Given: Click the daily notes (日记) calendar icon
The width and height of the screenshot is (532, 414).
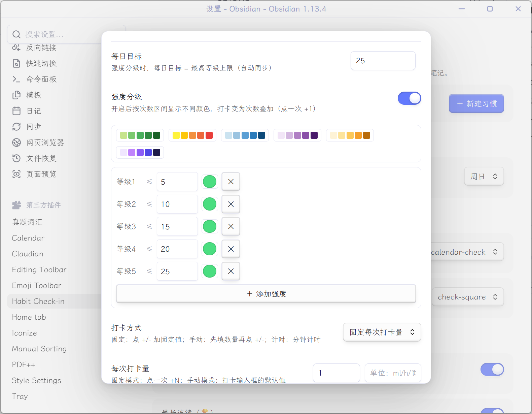Looking at the screenshot, I should tap(16, 111).
